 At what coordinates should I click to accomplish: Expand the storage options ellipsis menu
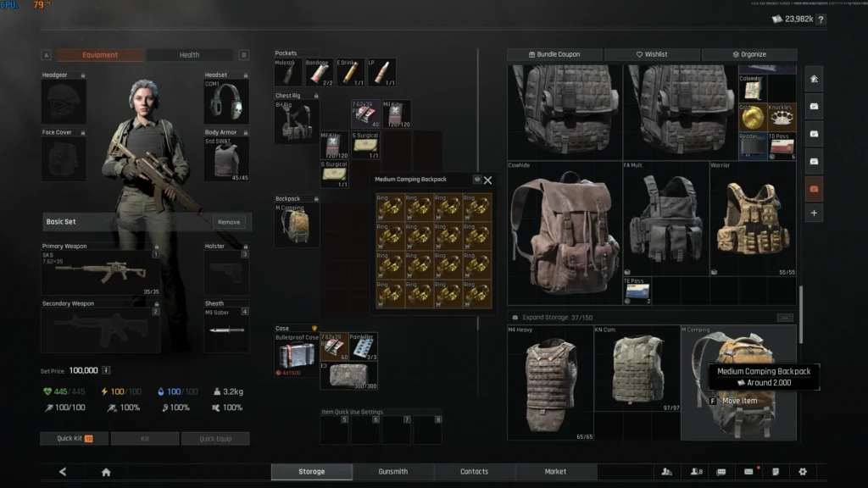(785, 318)
